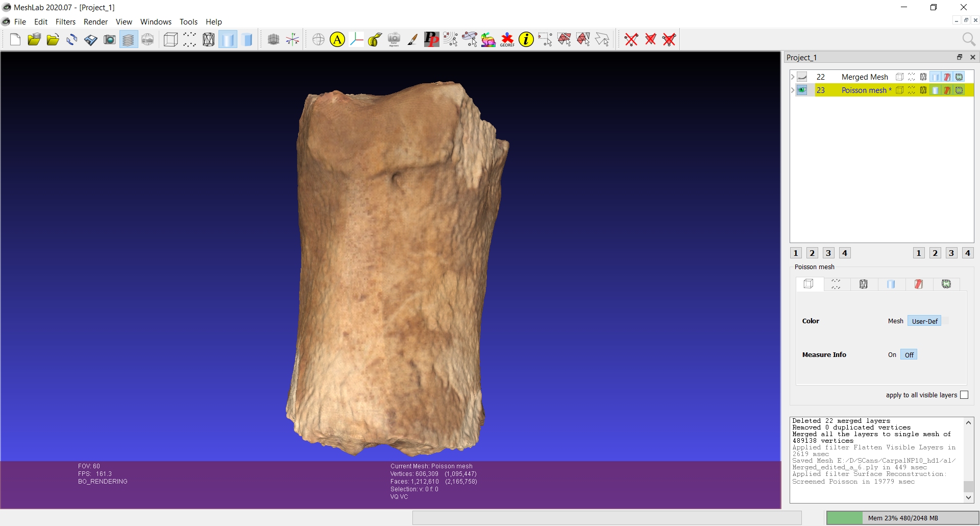Toggle bounding box for Poisson mesh row
This screenshot has height=526, width=980.
900,90
